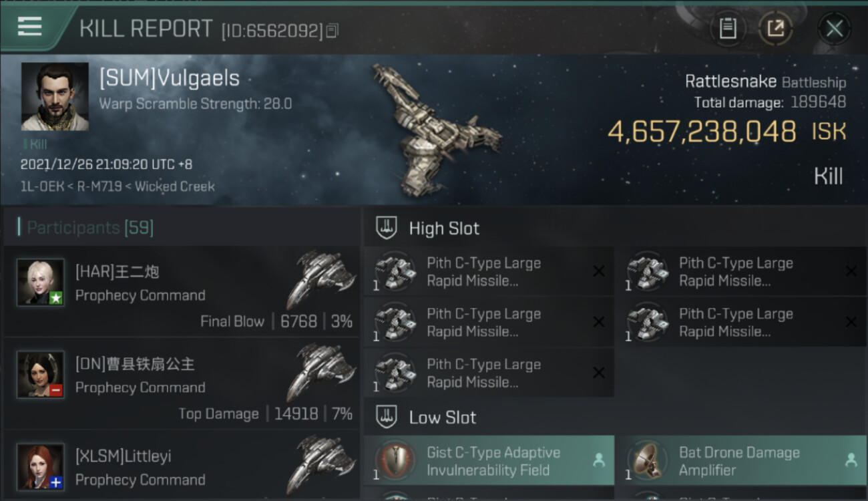Close the kill report window
This screenshot has height=501, width=868.
pyautogui.click(x=834, y=29)
